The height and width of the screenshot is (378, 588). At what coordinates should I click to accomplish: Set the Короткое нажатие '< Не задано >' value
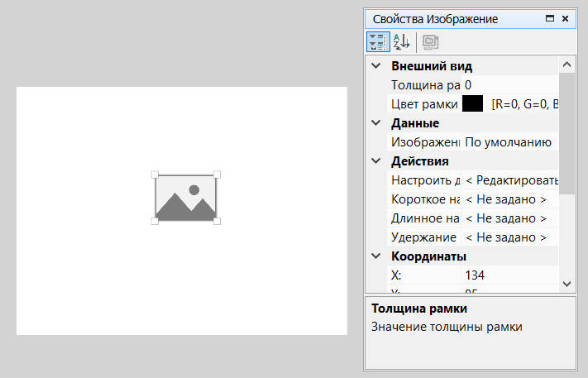coord(509,199)
